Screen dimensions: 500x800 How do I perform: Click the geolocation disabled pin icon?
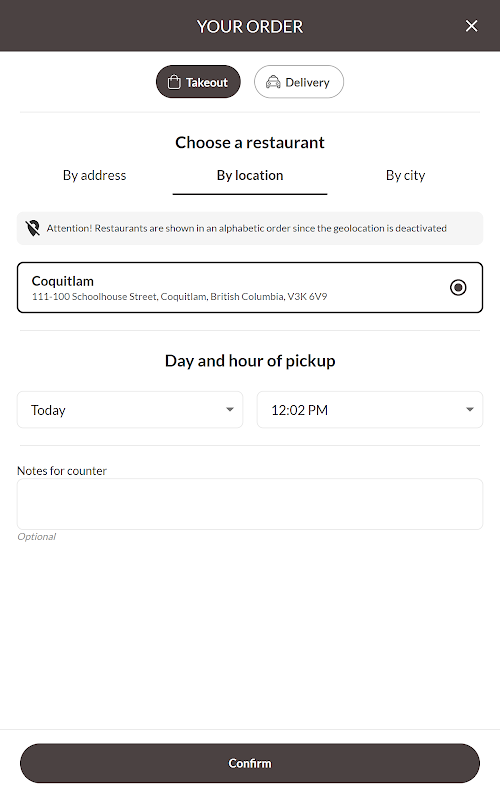click(x=33, y=228)
